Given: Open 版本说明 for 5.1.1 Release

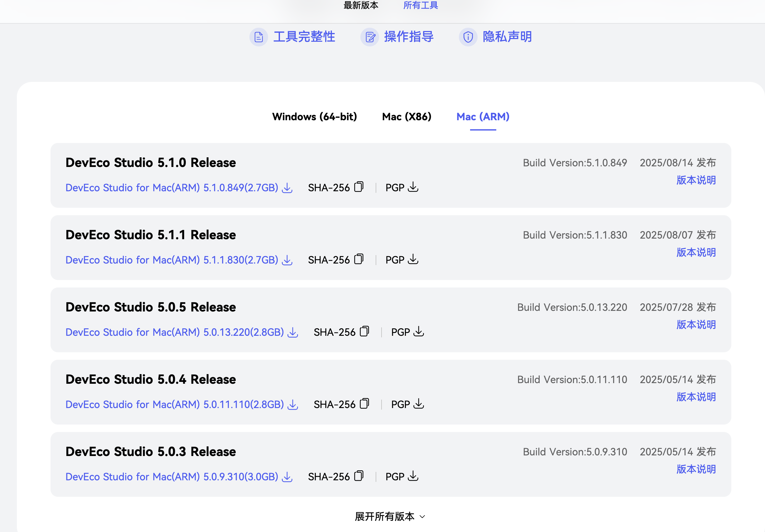Looking at the screenshot, I should click(696, 252).
